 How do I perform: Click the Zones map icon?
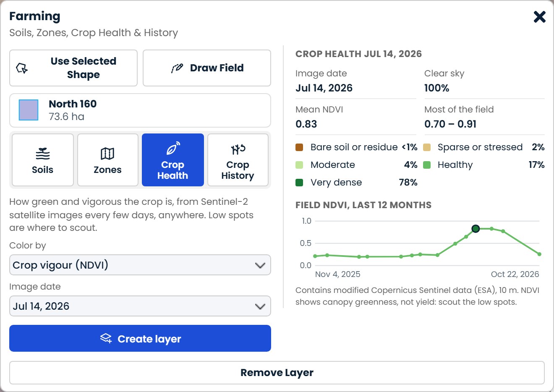(x=107, y=154)
